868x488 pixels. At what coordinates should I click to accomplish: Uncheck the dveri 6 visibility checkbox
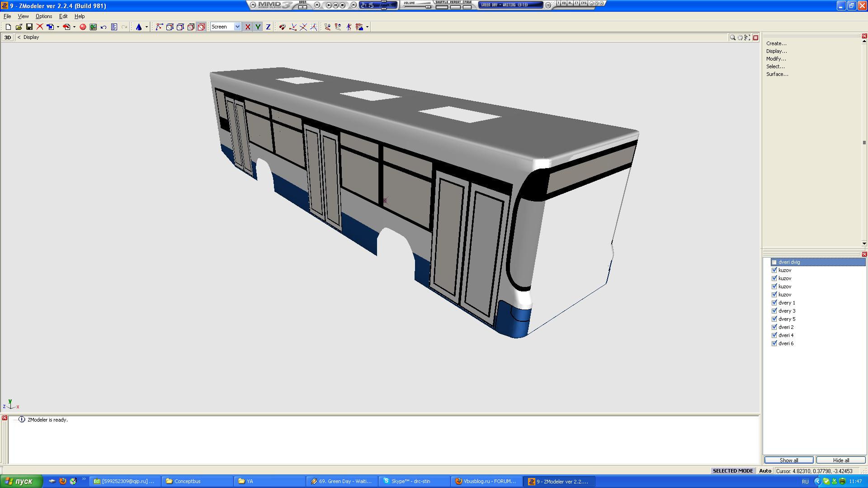[774, 343]
